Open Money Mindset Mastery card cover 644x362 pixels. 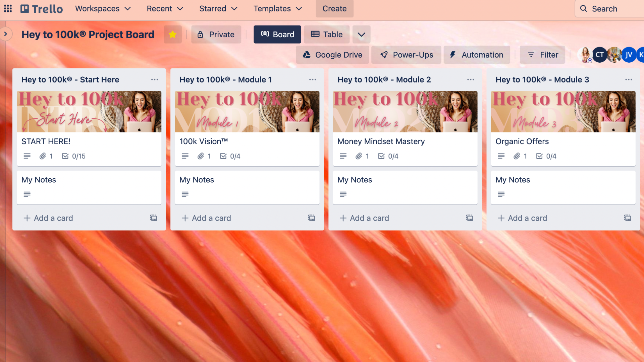click(405, 112)
